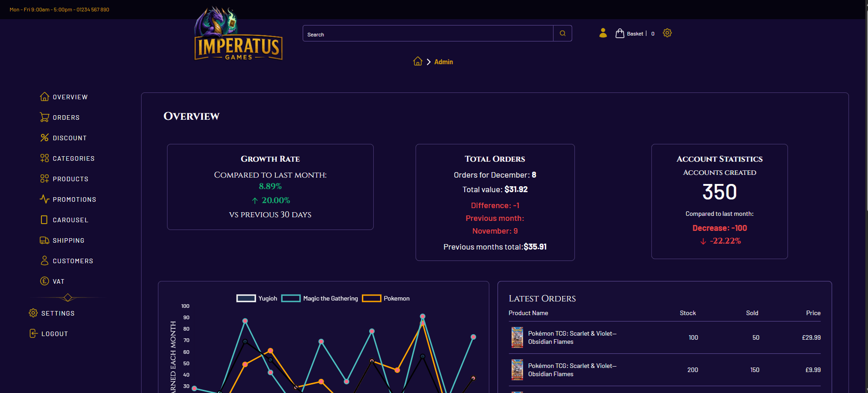Toggle Magic the Gathering legend box
Viewport: 868px width, 393px height.
(291, 298)
